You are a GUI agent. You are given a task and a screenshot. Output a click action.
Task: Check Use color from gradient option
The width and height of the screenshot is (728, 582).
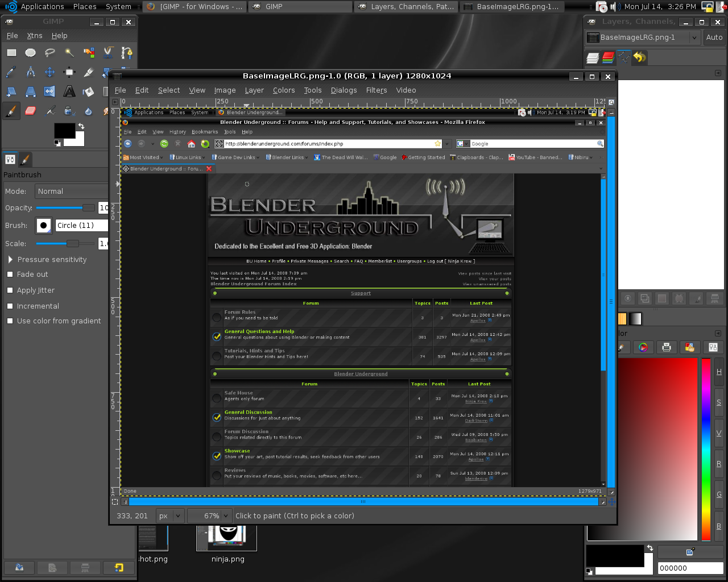pos(10,321)
